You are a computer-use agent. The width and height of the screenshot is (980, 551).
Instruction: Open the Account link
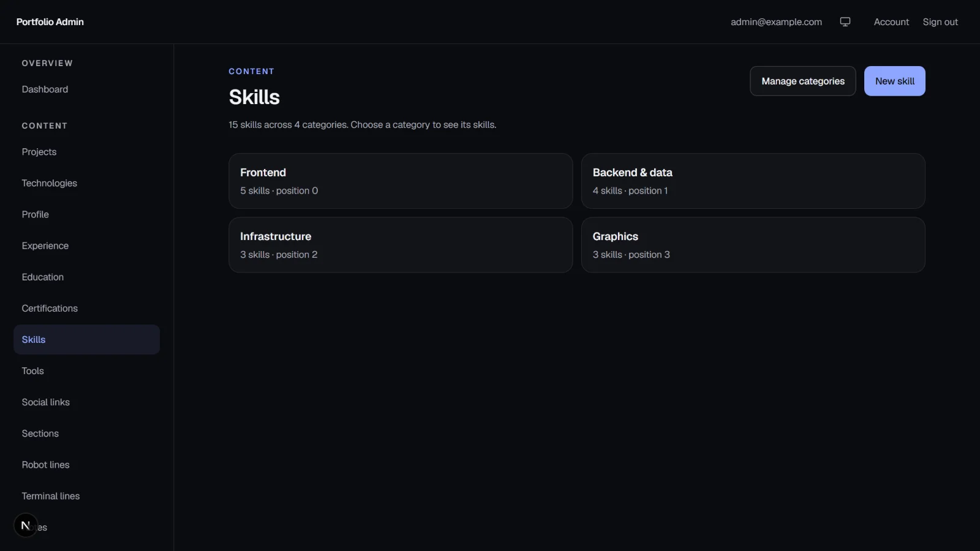tap(891, 22)
